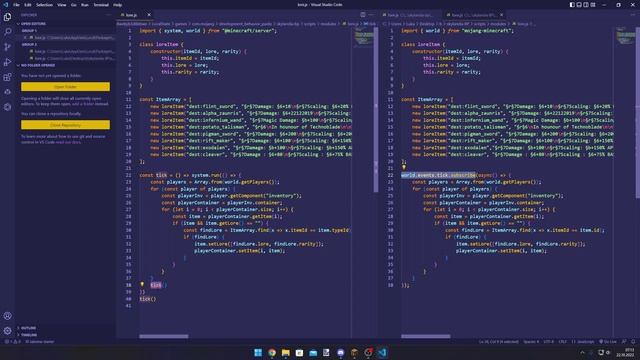This screenshot has width=640, height=360.
Task: Toggle panel layout icon in title bar
Action: 579,4
